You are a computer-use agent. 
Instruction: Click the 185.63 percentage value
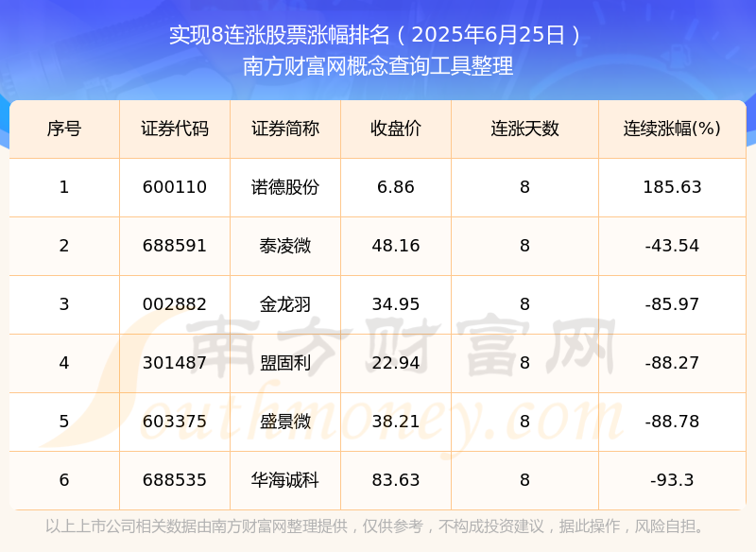672,187
